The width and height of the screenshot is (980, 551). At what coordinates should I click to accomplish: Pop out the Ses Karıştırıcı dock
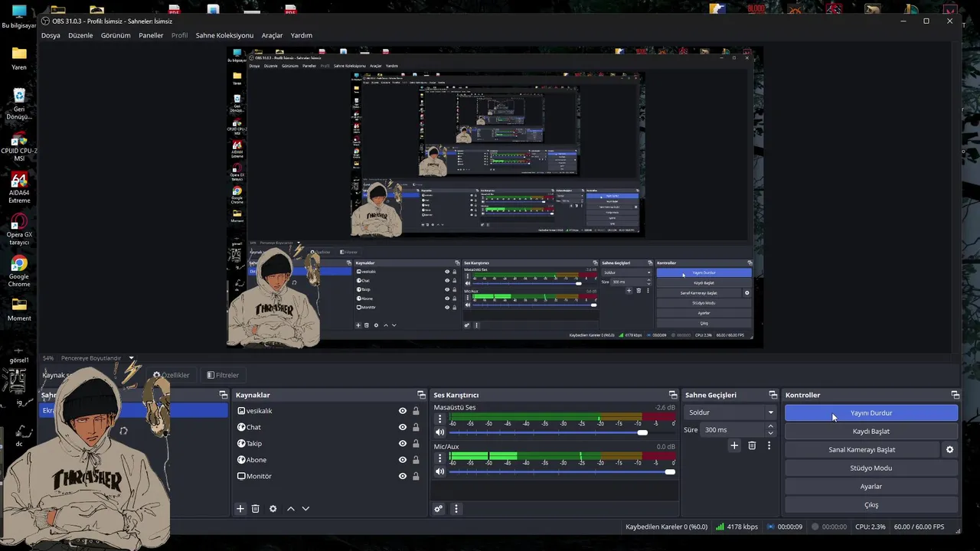point(673,395)
